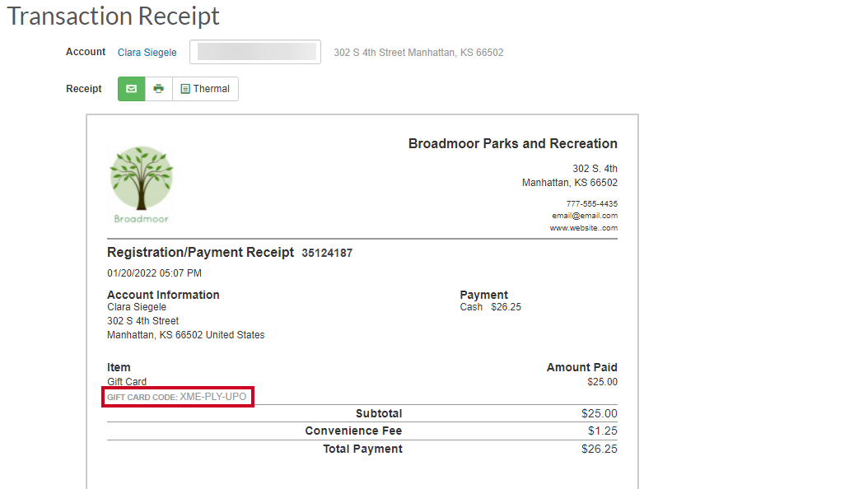Click the Convenience Fee amount $1.25
This screenshot has width=868, height=489.
pyautogui.click(x=602, y=431)
